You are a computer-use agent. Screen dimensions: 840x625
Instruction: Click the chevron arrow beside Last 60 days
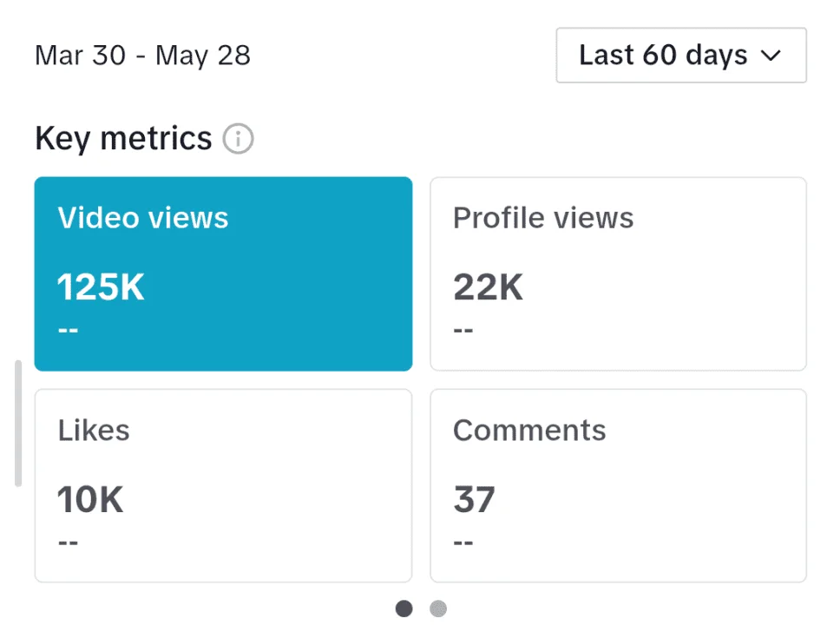771,56
